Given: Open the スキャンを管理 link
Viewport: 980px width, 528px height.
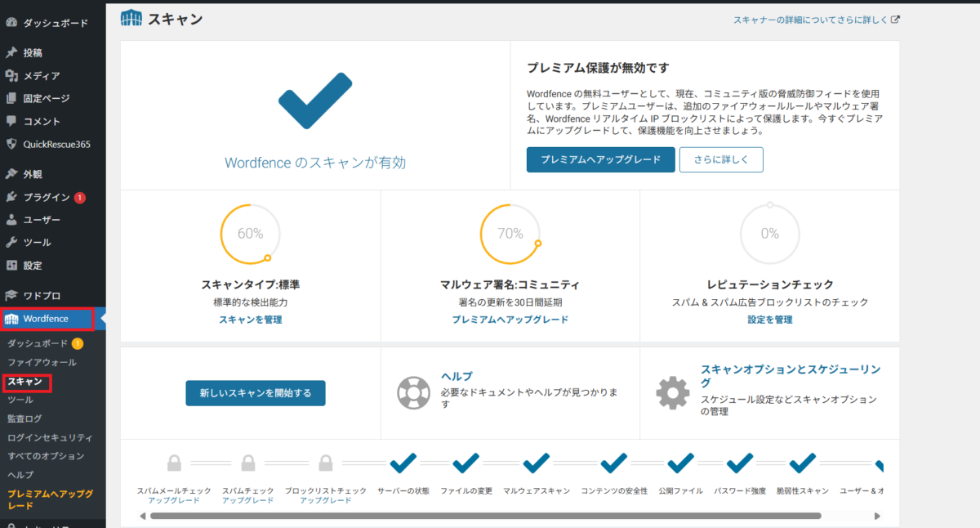Looking at the screenshot, I should pyautogui.click(x=250, y=320).
